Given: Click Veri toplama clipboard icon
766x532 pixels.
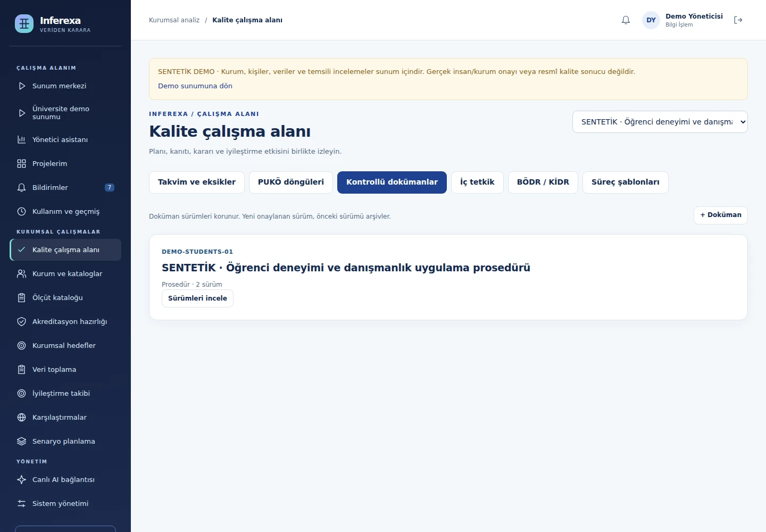Looking at the screenshot, I should pos(22,369).
